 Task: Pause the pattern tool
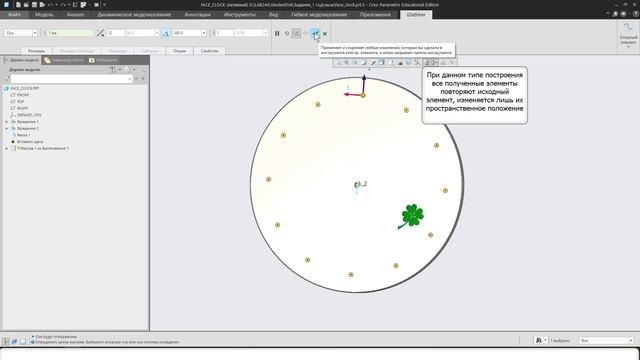tap(277, 33)
